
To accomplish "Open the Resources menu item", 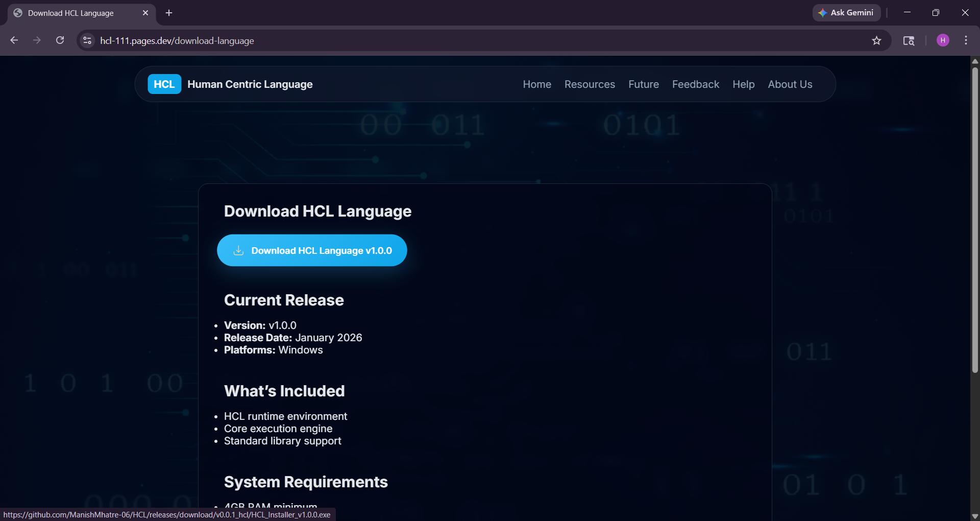I will (x=590, y=84).
